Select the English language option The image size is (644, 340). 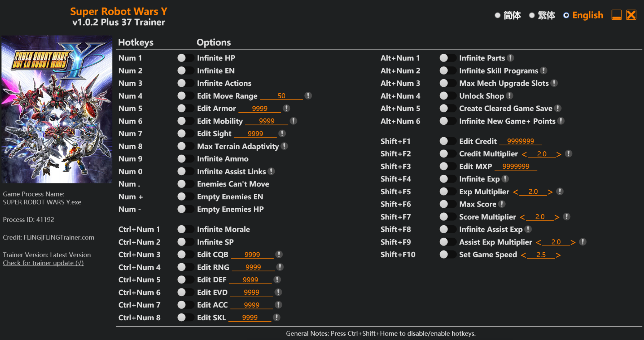click(566, 15)
